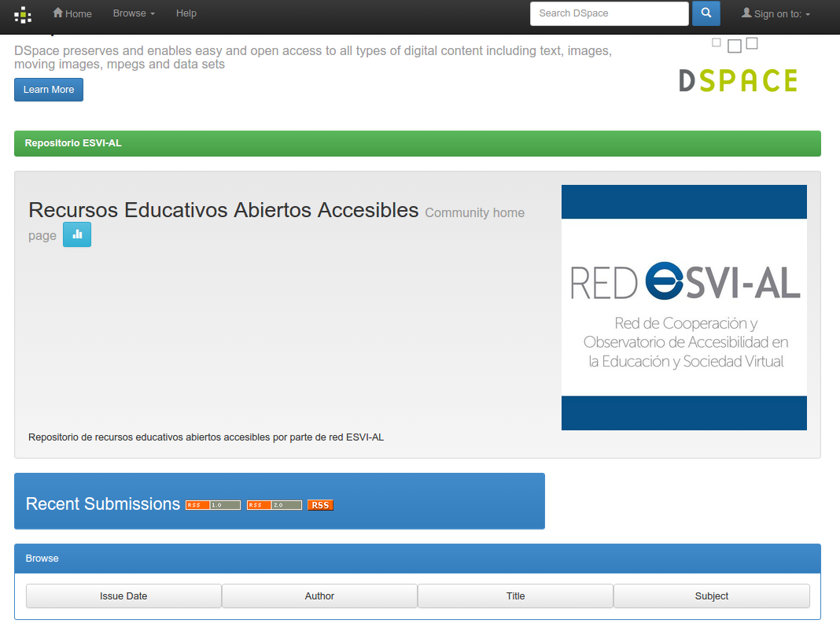Go to Home in the navigation bar
This screenshot has width=840, height=627.
[x=72, y=13]
